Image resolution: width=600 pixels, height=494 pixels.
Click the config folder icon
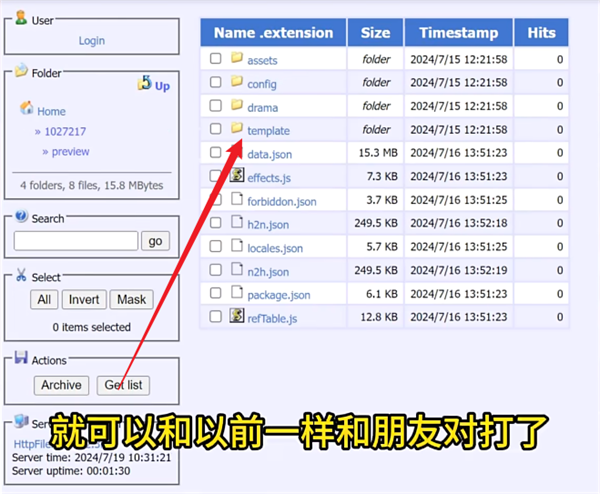click(237, 83)
